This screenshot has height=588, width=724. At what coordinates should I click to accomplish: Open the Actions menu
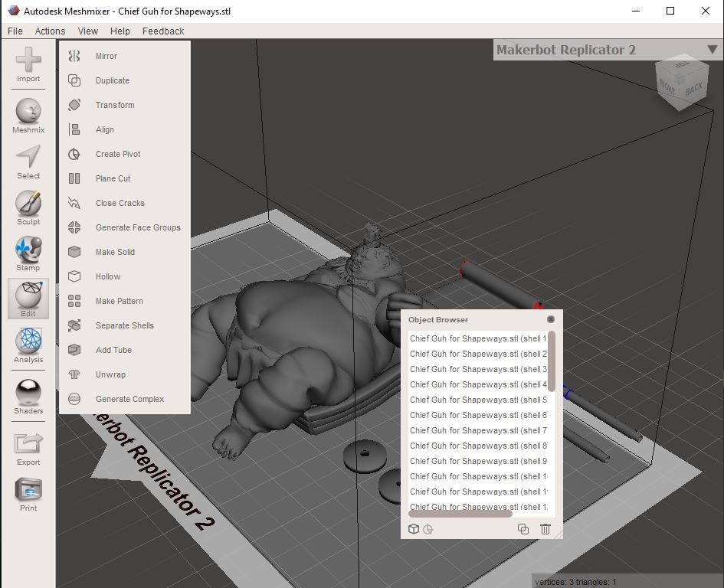[50, 31]
